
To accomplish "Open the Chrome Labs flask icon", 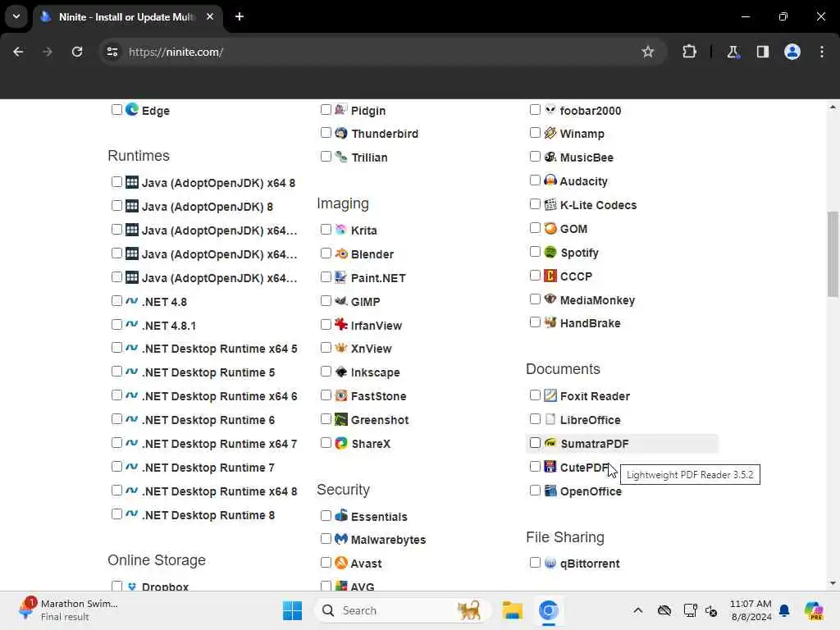I will [x=733, y=52].
